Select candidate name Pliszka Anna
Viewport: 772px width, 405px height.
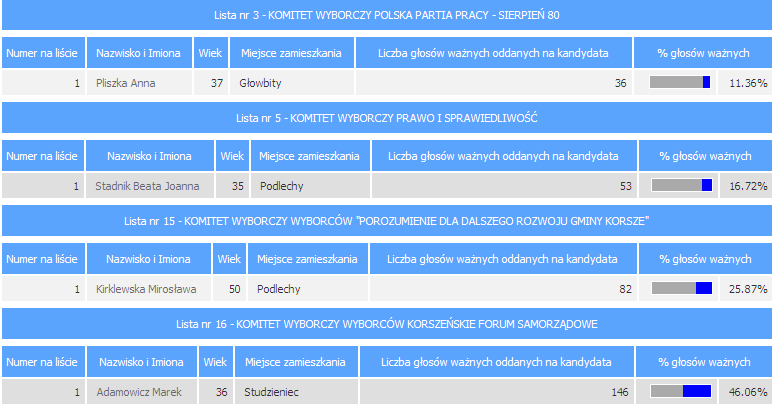[x=126, y=83]
